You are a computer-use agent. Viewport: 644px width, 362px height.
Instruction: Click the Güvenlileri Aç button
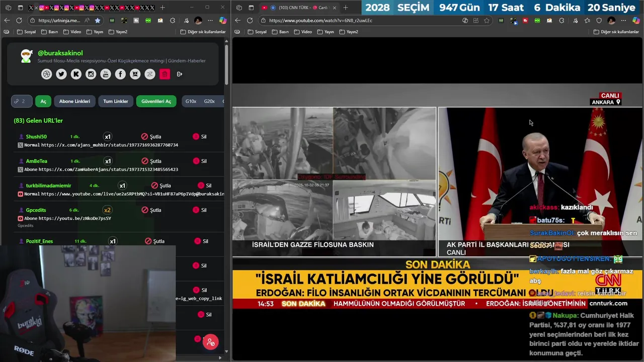pyautogui.click(x=156, y=101)
